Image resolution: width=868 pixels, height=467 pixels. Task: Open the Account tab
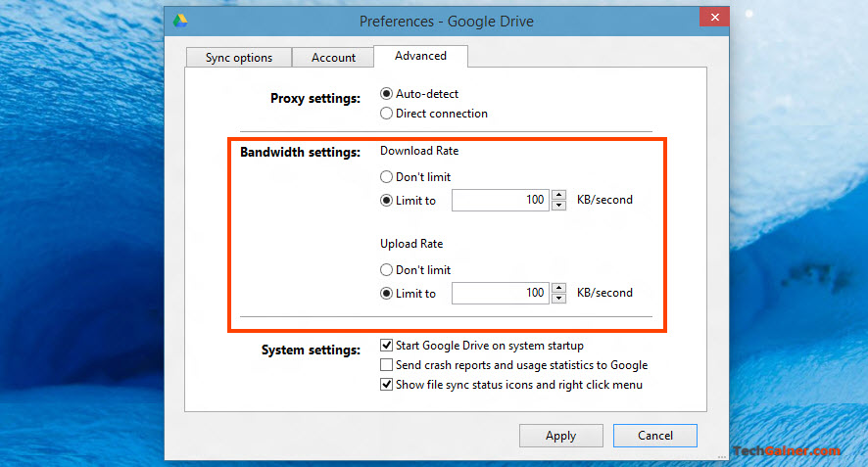click(333, 58)
